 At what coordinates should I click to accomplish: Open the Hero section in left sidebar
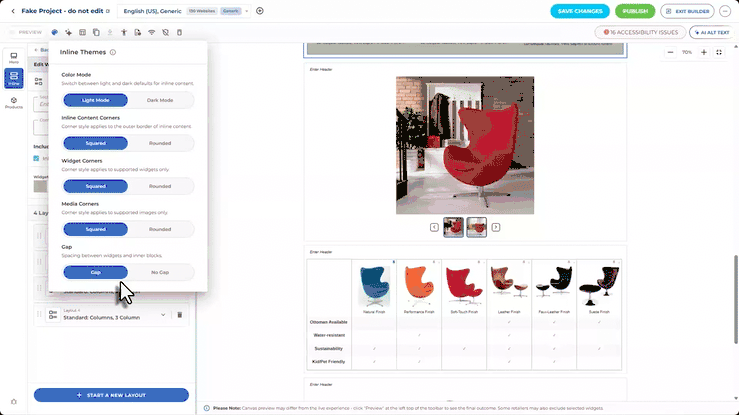click(x=14, y=58)
